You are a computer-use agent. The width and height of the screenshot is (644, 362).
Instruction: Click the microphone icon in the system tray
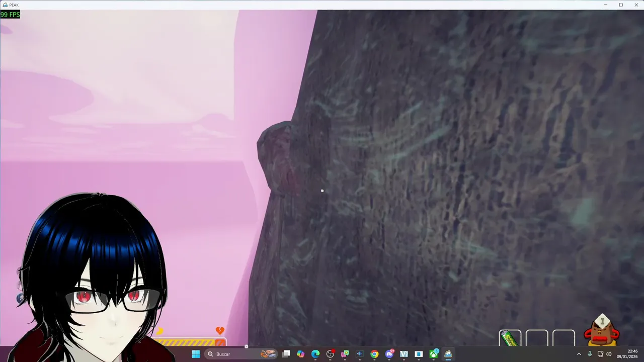click(590, 354)
